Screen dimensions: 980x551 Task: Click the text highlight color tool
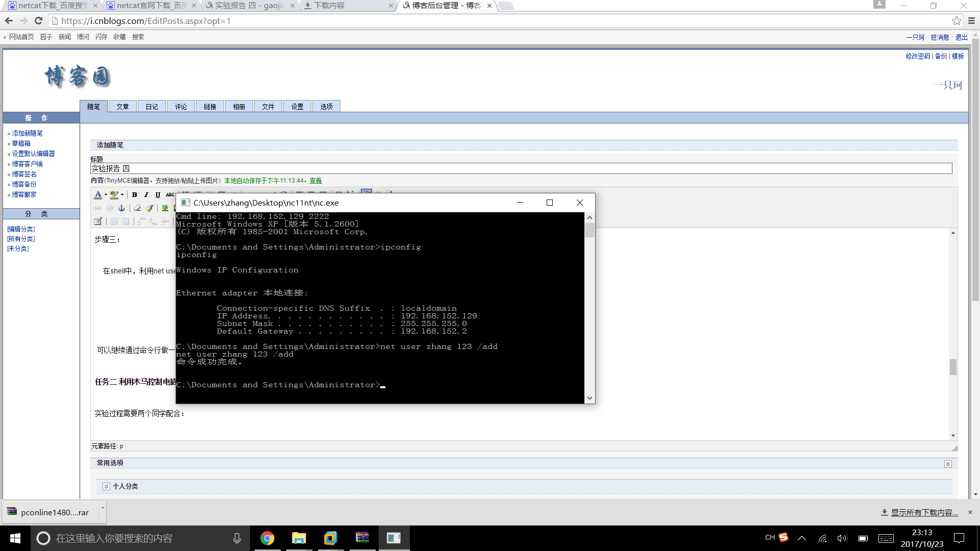tap(114, 194)
